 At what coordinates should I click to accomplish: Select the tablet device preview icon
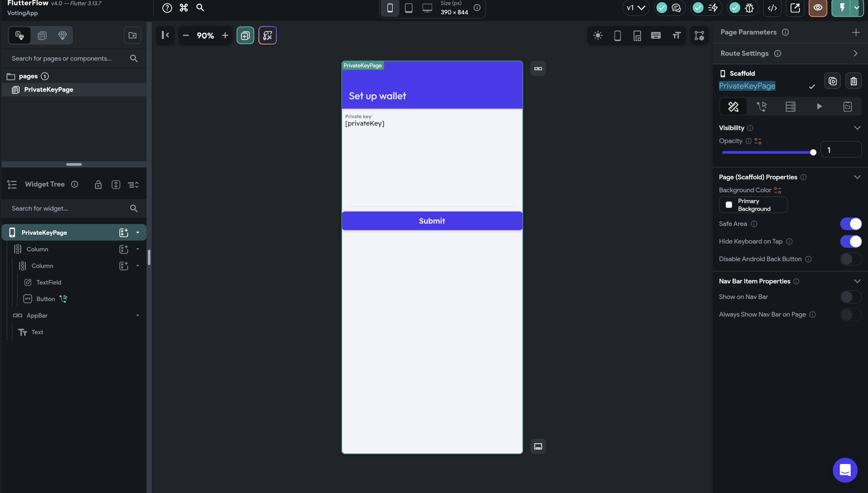(x=408, y=8)
